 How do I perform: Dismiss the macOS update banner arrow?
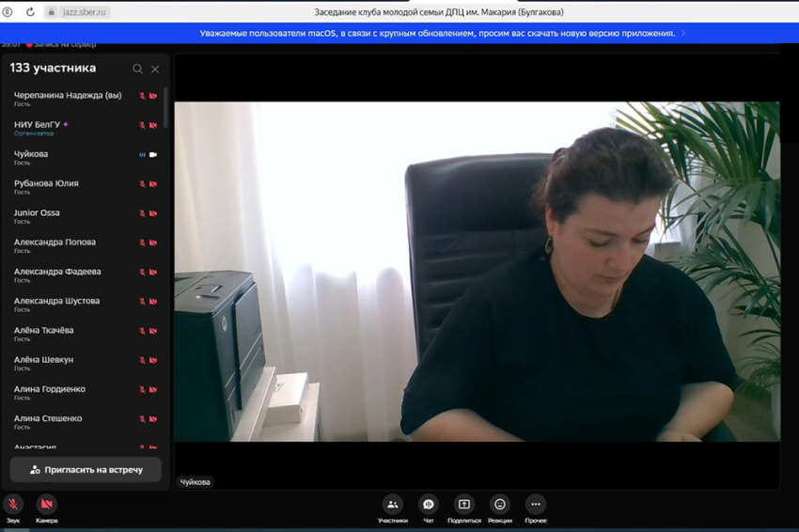click(x=683, y=33)
